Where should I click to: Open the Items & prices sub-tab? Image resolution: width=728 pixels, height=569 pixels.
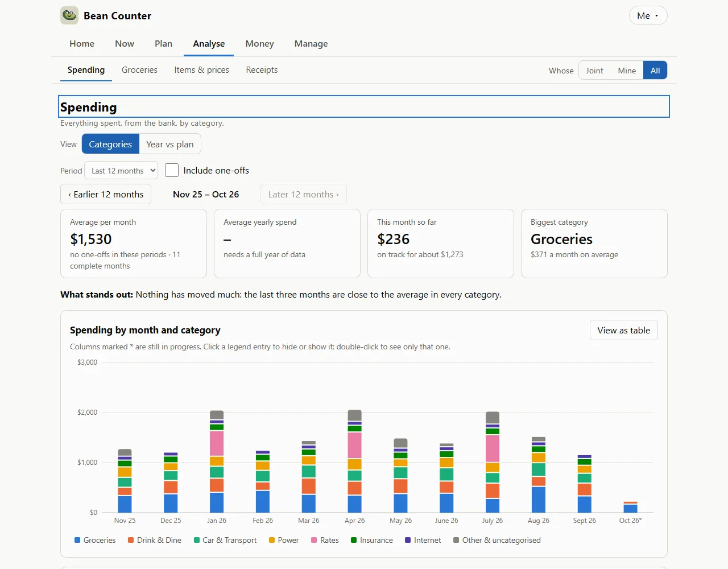tap(201, 70)
